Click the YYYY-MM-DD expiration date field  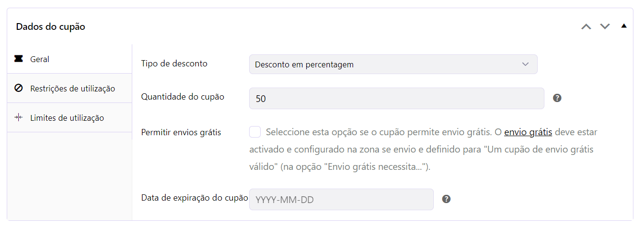click(341, 199)
